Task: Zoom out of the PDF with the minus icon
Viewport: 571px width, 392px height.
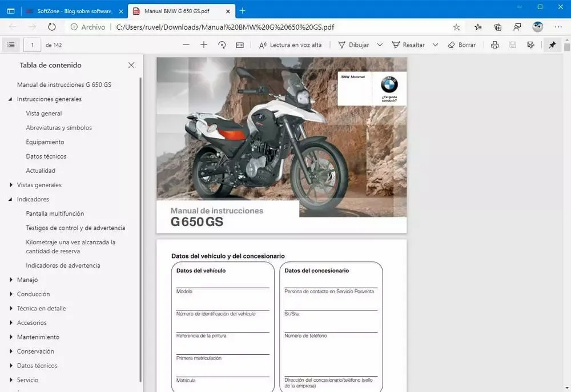Action: 186,45
